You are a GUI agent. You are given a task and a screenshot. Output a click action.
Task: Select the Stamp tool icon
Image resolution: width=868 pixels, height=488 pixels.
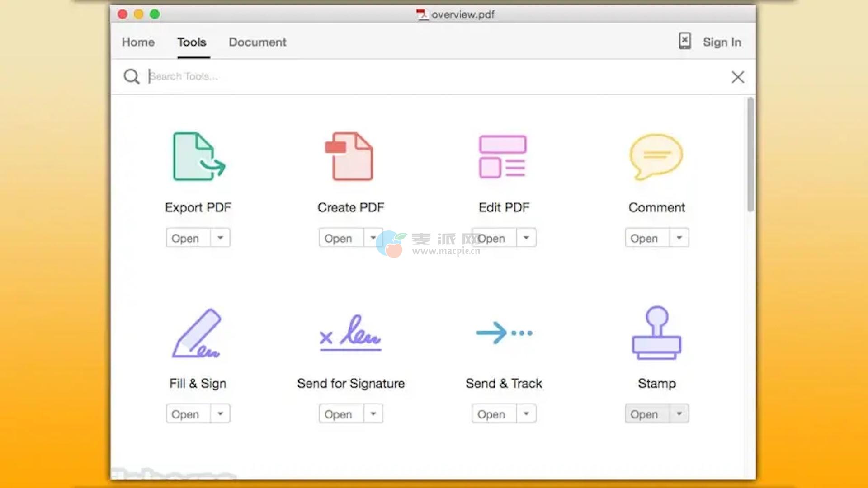click(656, 333)
